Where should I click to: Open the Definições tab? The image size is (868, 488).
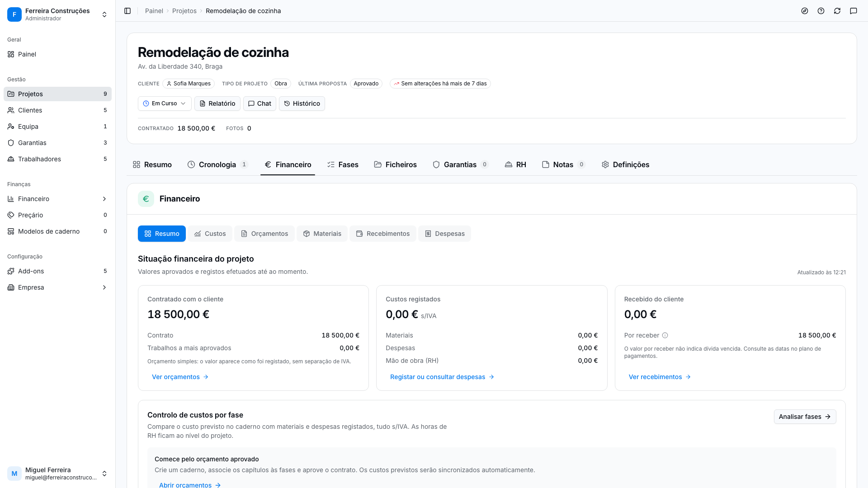(x=625, y=164)
